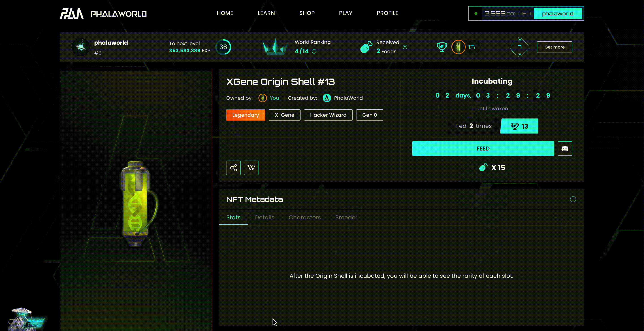This screenshot has height=331, width=644.
Task: Click the share icon button
Action: (x=233, y=168)
